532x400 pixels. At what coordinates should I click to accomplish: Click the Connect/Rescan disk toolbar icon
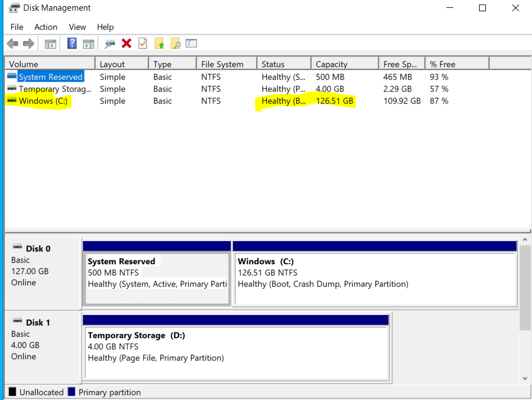(x=110, y=44)
